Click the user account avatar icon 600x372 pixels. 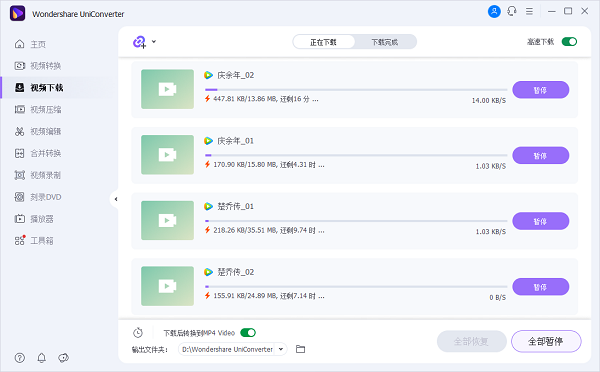point(494,11)
